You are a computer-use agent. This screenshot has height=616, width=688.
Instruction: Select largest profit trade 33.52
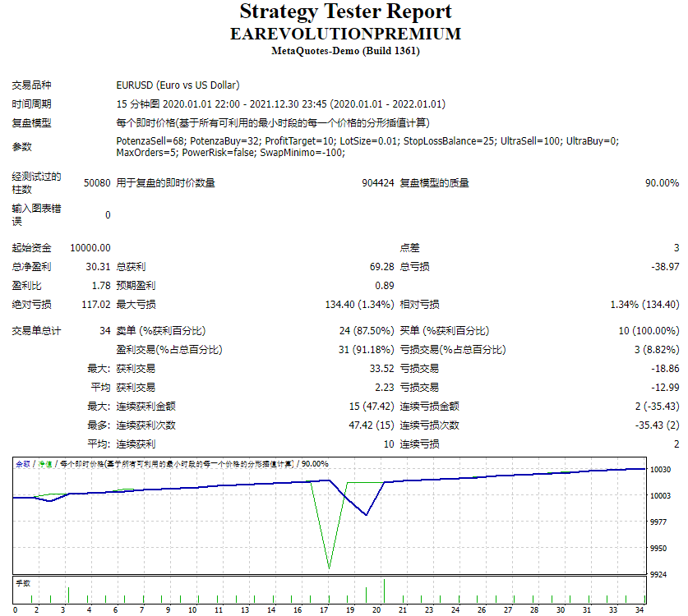[x=381, y=368]
